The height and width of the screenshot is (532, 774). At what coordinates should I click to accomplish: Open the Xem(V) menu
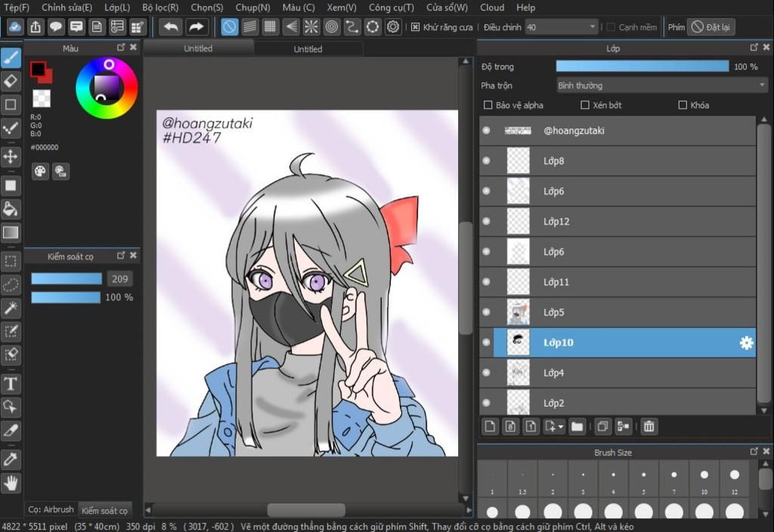(x=342, y=8)
